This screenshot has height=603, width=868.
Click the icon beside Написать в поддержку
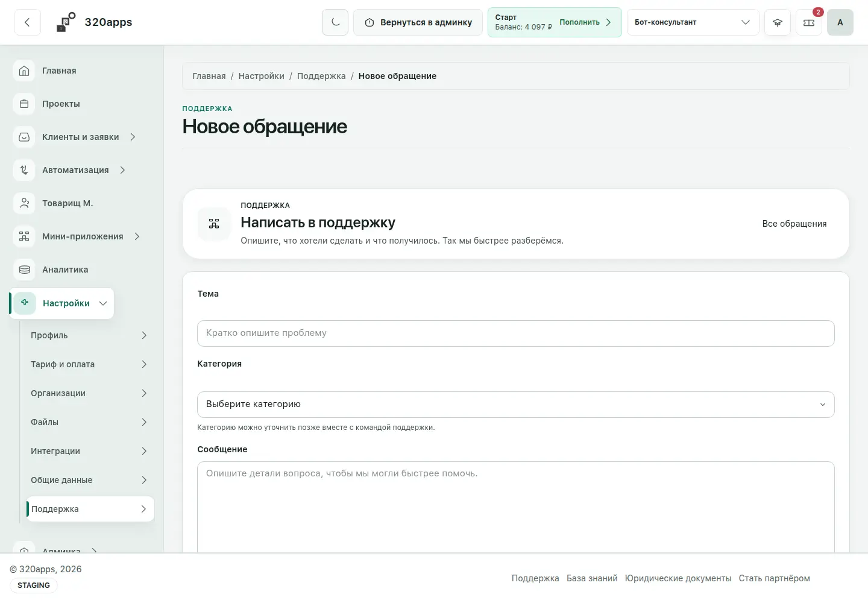[x=214, y=224]
